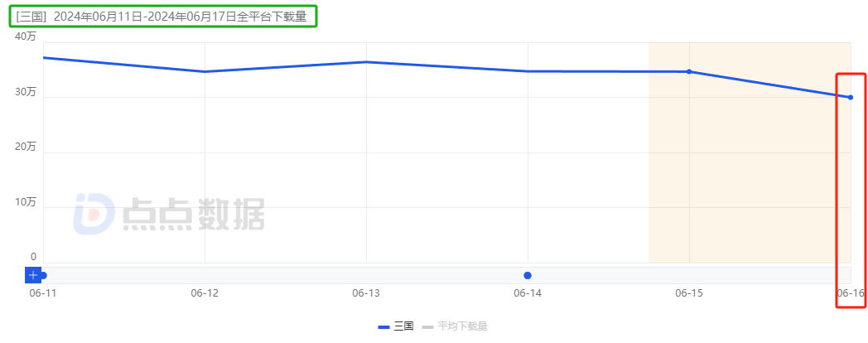Click the data point at 06-16
The width and height of the screenshot is (868, 343).
coord(851,97)
